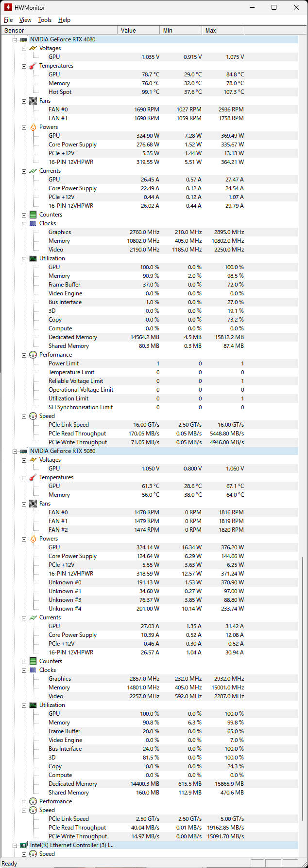Click the Intel Ethernet Controller device icon
This screenshot has width=308, height=868.
pyautogui.click(x=23, y=845)
